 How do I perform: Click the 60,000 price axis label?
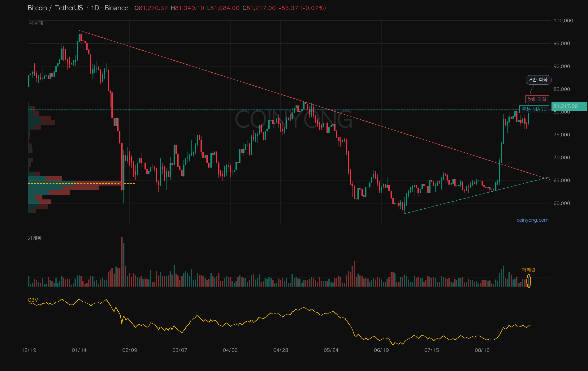562,203
